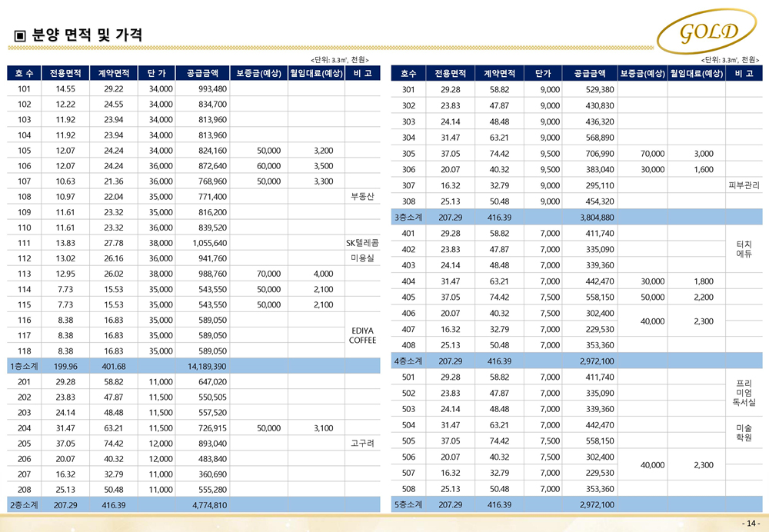Screen dimensions: 769x532
Task: Click the 'EDIYA COFFEE' note
Action: [x=362, y=335]
